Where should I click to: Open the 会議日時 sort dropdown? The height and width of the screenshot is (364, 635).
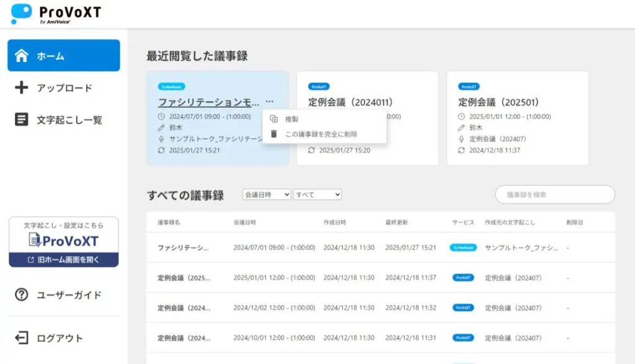coord(267,195)
